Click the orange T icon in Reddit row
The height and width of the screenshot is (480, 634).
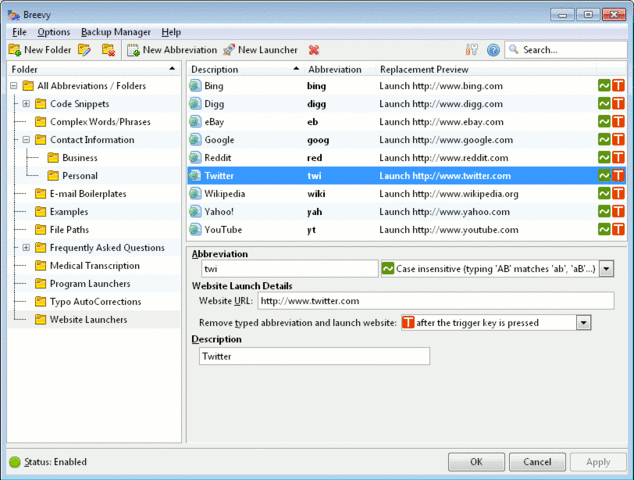(x=618, y=158)
